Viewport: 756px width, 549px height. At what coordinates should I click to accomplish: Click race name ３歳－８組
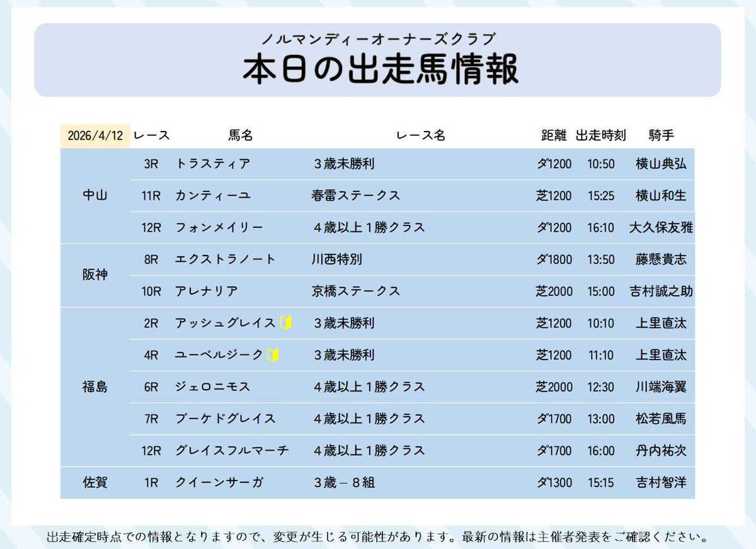click(x=344, y=482)
